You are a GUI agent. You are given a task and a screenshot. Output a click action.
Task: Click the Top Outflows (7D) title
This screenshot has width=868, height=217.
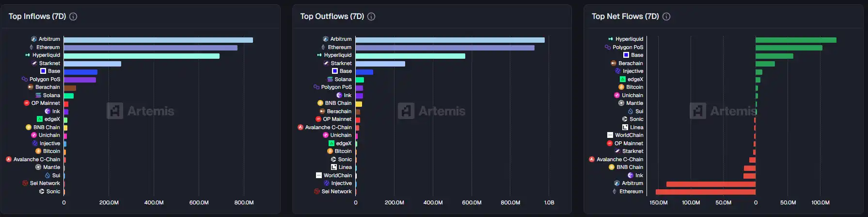(332, 17)
